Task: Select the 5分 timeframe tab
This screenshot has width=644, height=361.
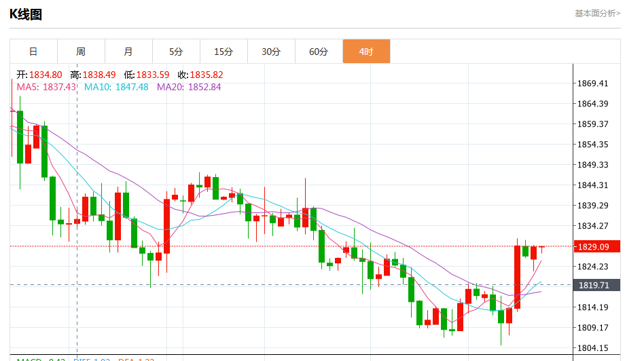Action: 176,52
